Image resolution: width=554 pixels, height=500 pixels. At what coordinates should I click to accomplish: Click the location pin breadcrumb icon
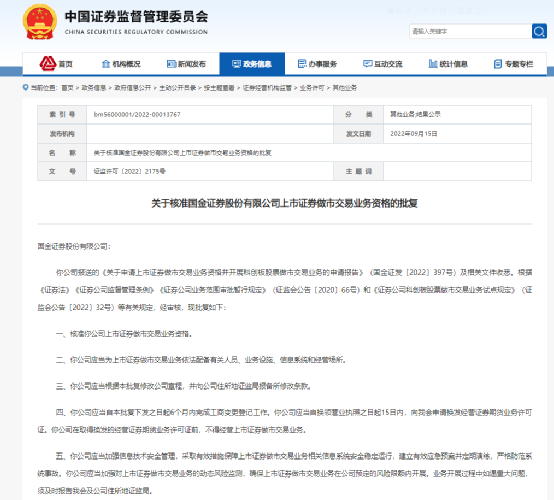(25, 87)
